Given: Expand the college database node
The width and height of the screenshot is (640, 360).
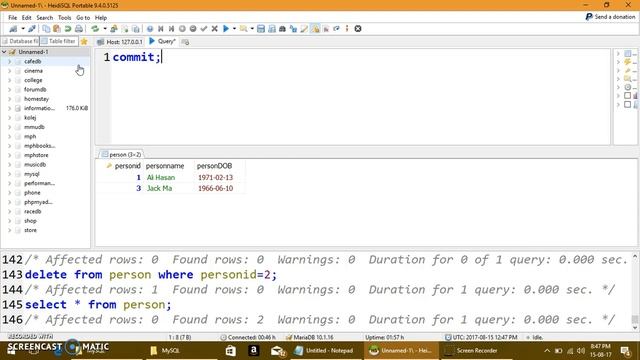Looking at the screenshot, I should point(10,80).
